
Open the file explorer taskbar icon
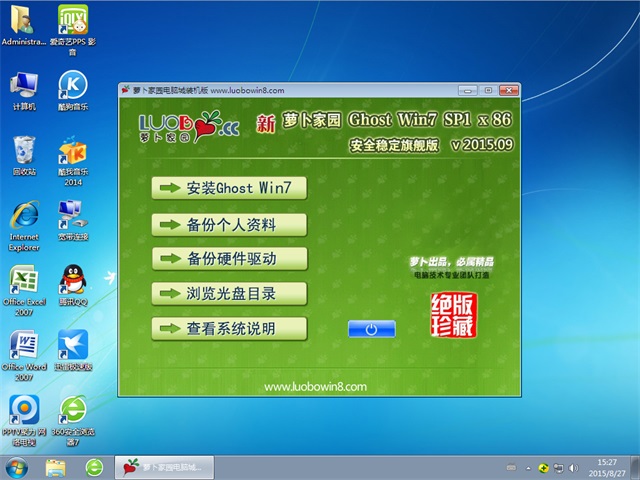pos(56,467)
